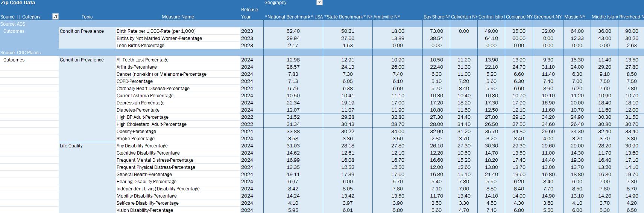Click the 'Topic' column header
644x213 pixels.
87,17
